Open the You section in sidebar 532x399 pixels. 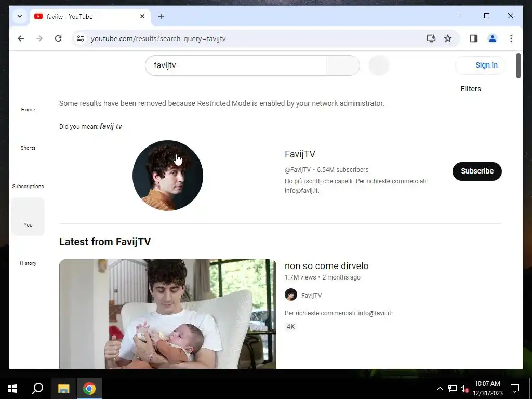(x=28, y=217)
